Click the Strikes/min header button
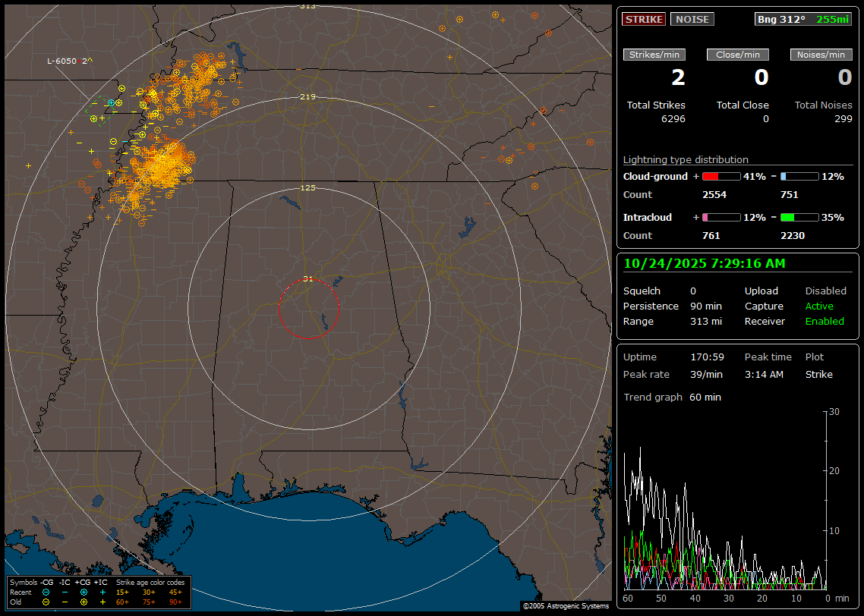864x616 pixels. click(x=654, y=55)
